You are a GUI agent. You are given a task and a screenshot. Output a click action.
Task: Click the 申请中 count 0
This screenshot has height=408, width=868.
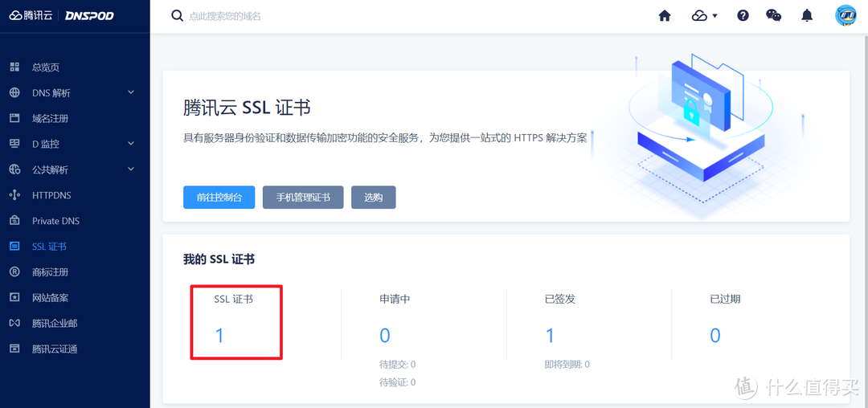(385, 335)
